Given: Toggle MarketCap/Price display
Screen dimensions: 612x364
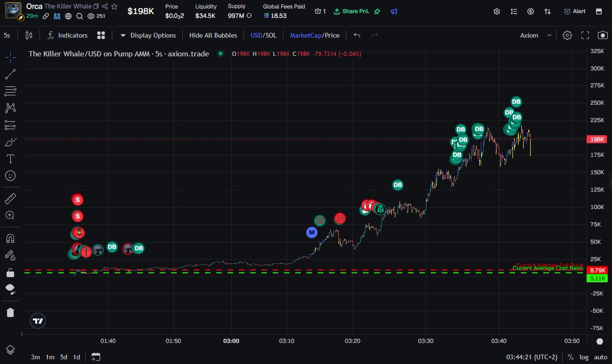Looking at the screenshot, I should [x=315, y=35].
